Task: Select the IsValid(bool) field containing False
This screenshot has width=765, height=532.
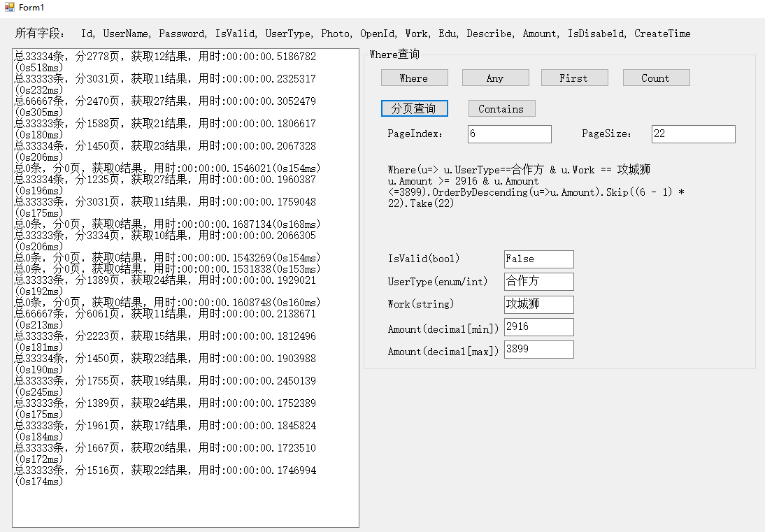Action: click(538, 259)
